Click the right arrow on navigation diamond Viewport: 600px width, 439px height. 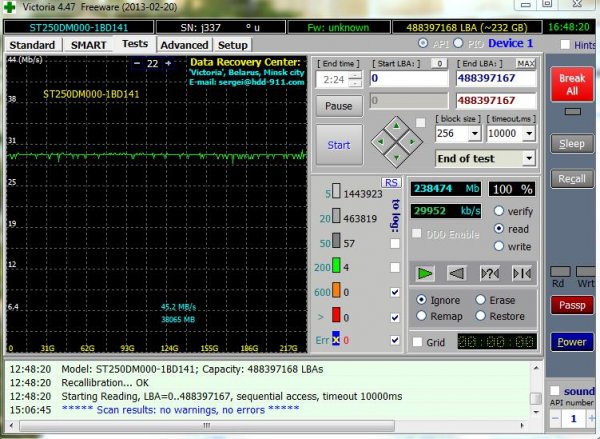point(412,142)
